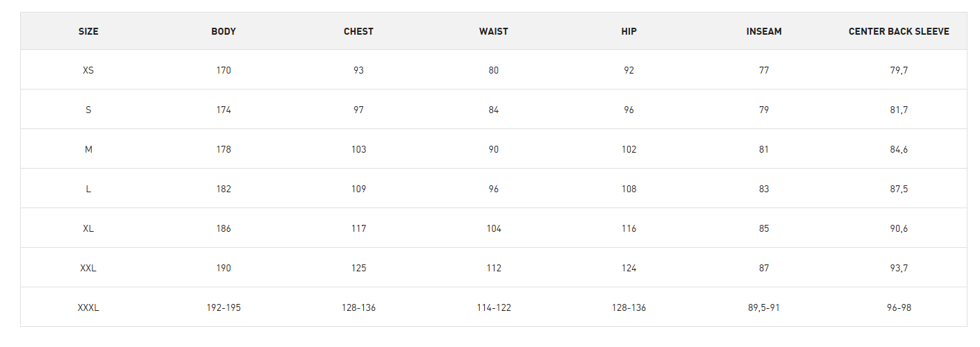Click inseam value 79 in S row

tap(764, 110)
